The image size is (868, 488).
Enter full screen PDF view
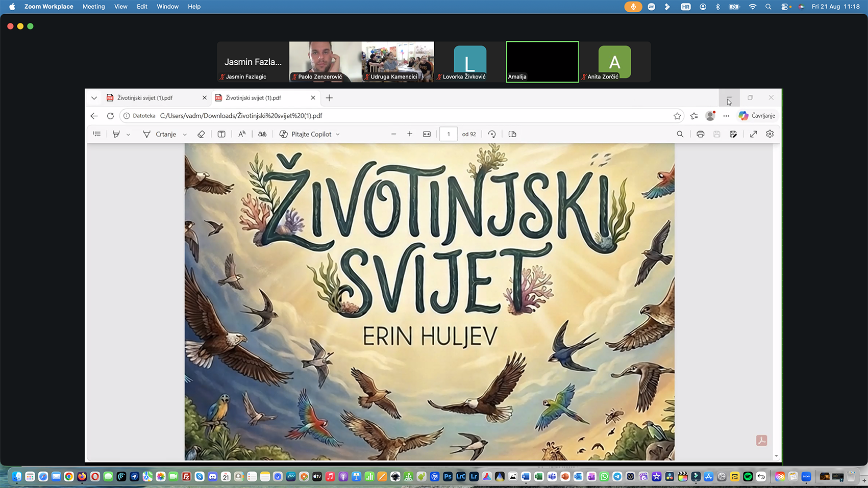[753, 134]
